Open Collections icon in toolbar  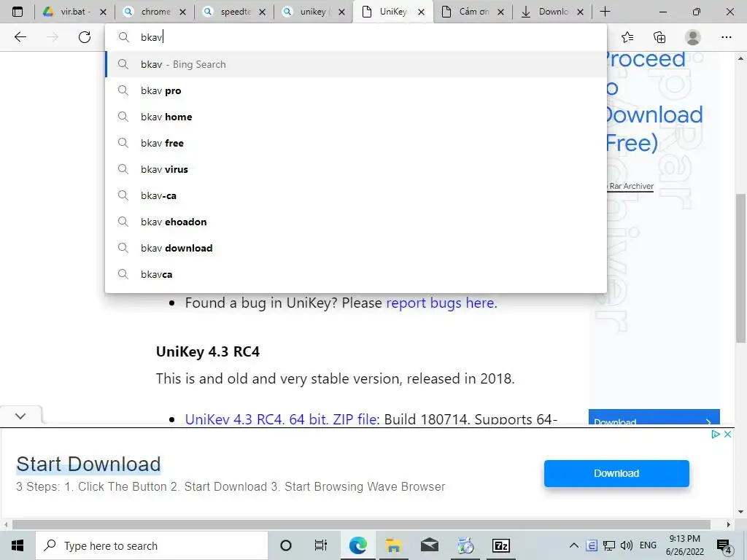[659, 37]
